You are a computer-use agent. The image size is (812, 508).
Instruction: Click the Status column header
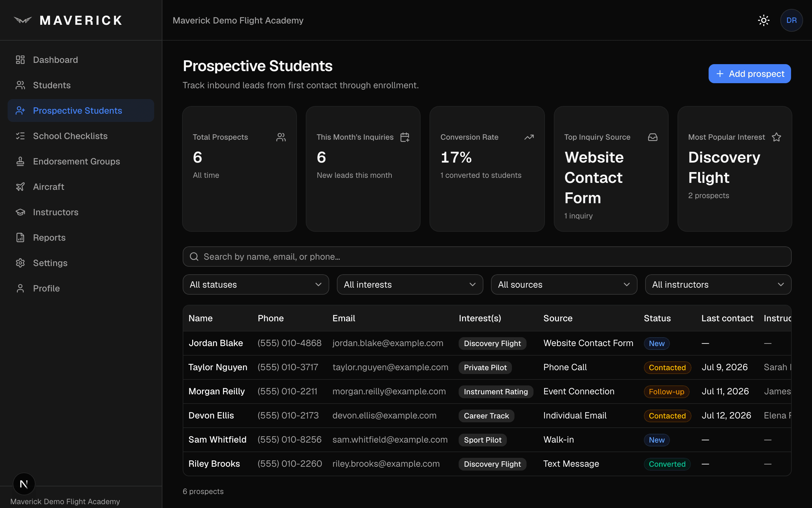tap(657, 318)
